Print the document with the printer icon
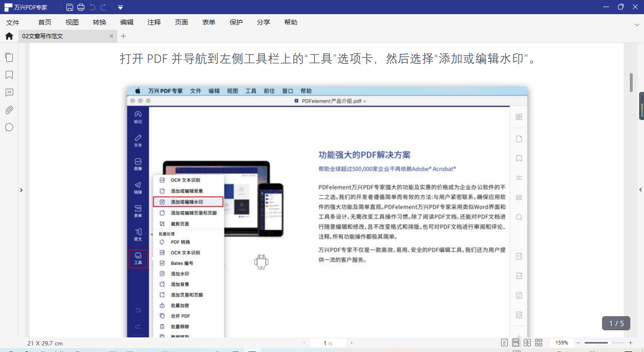This screenshot has width=644, height=352. tap(81, 7)
